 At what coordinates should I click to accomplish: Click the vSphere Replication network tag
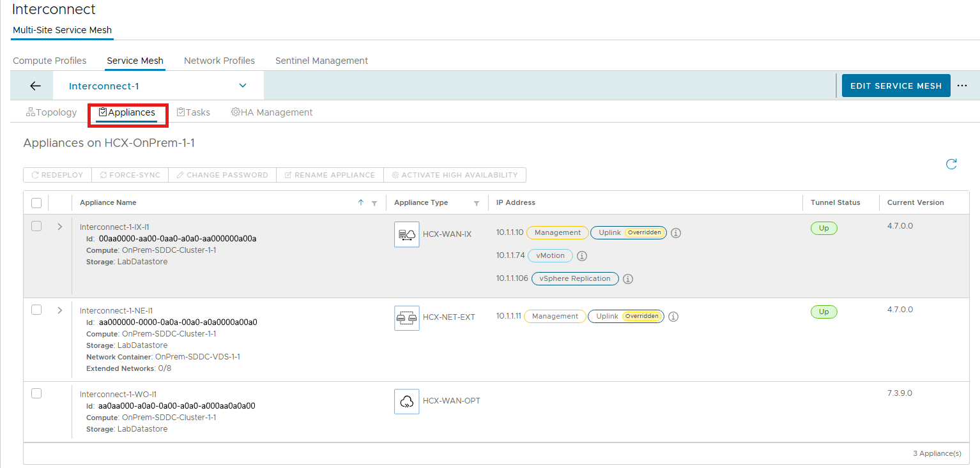click(x=575, y=278)
